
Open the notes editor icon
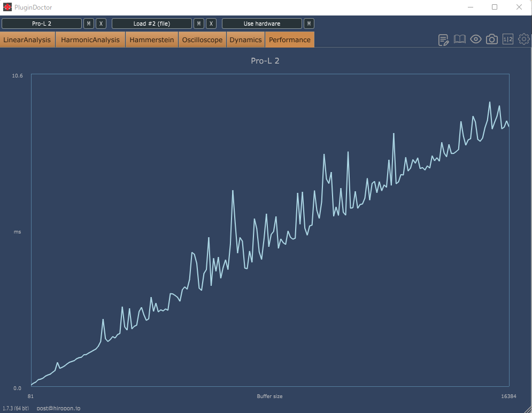[443, 40]
